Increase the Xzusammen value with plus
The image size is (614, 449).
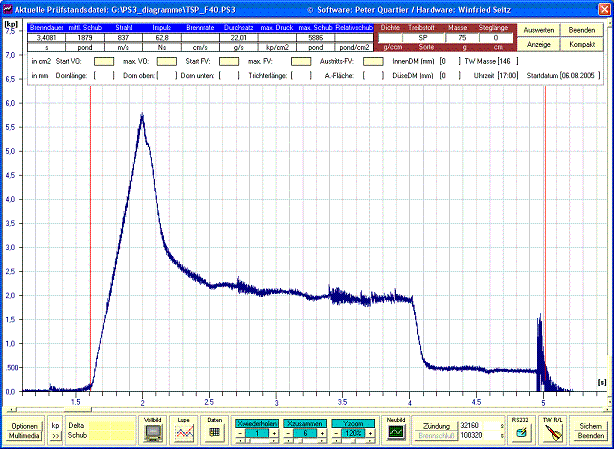(x=322, y=433)
